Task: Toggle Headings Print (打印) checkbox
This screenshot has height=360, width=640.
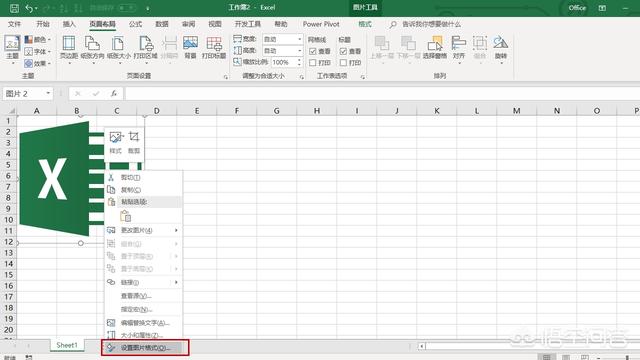Action: [343, 62]
